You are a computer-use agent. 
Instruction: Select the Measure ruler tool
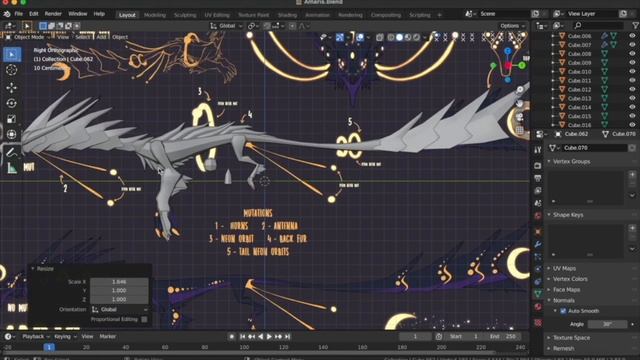pos(12,168)
